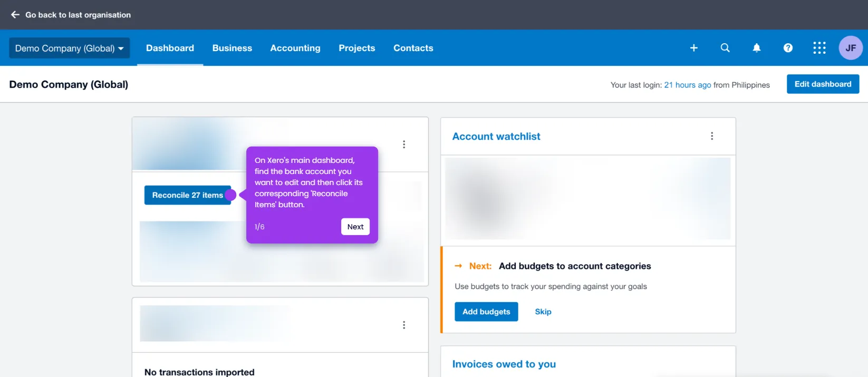The image size is (868, 377).
Task: Click Add budgets to account categories text
Action: [x=575, y=266]
